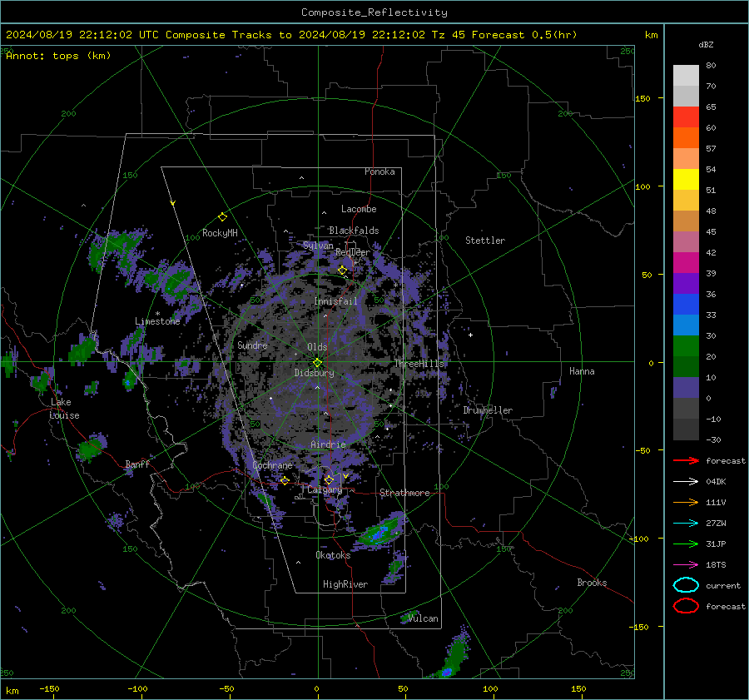This screenshot has width=749, height=700.
Task: Click the red 'forecast' ellipse legend icon
Action: 686,606
